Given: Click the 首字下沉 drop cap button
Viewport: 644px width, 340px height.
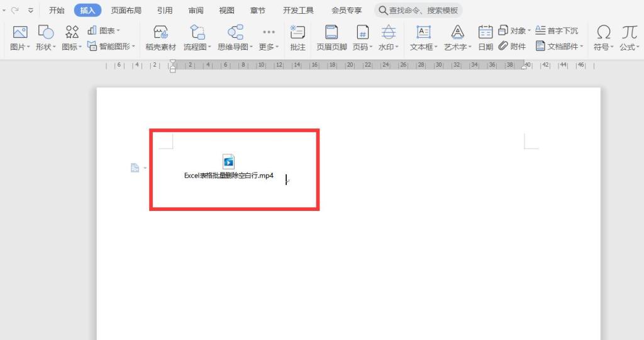Looking at the screenshot, I should coord(557,30).
